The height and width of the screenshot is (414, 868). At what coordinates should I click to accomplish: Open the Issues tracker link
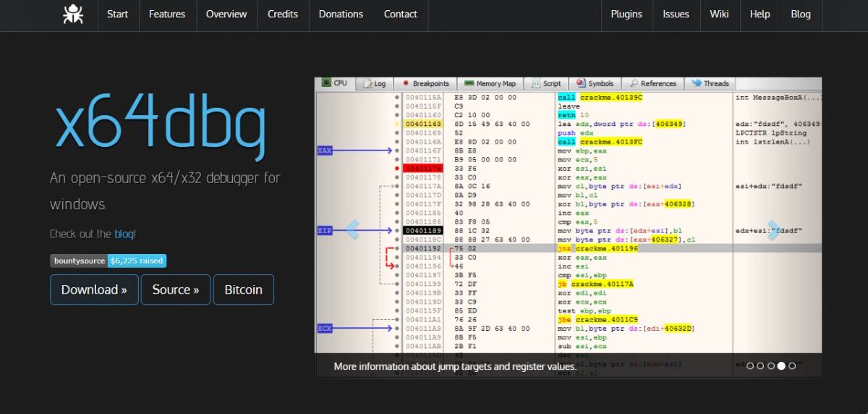coord(676,14)
